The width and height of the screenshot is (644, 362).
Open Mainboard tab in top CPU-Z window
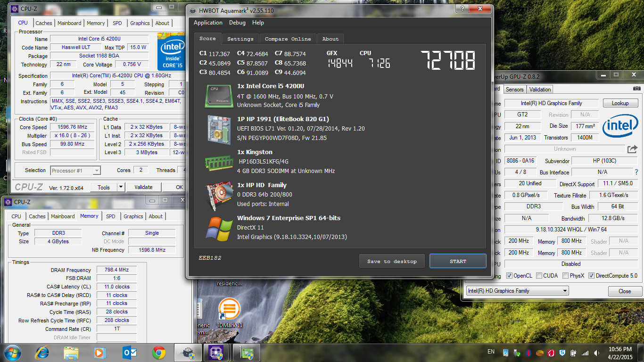69,23
